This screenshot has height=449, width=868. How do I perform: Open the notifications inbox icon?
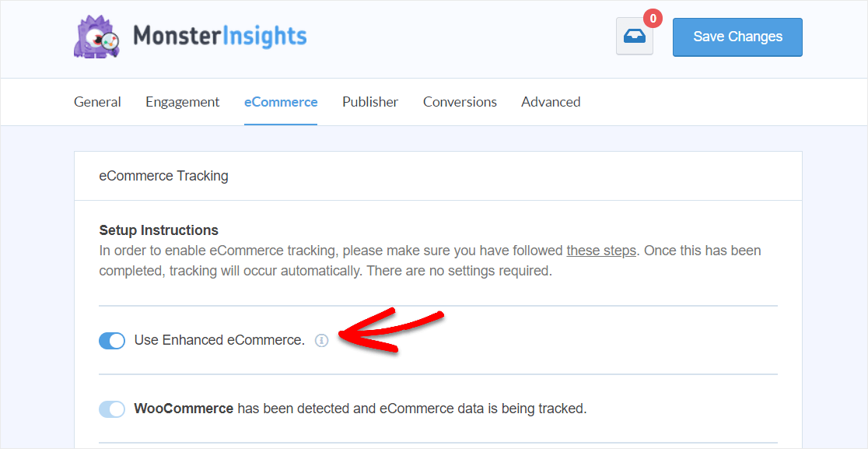(634, 37)
